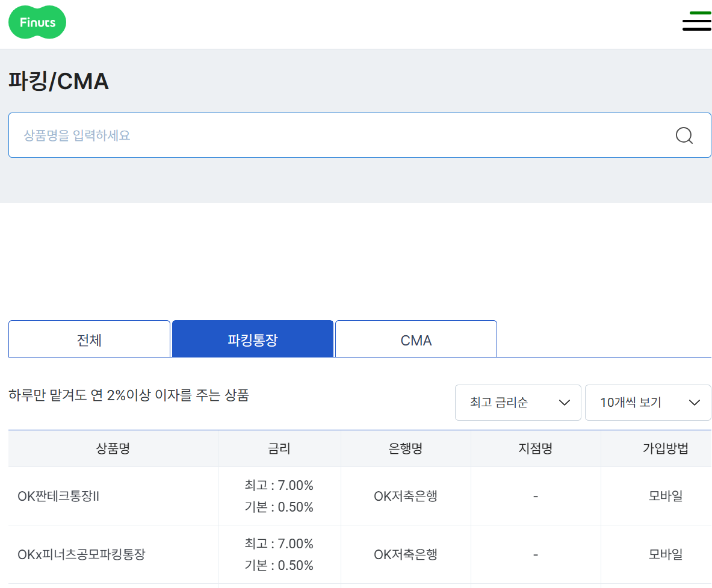Viewport: 712px width, 588px height.
Task: Open the CMA tab
Action: point(416,339)
